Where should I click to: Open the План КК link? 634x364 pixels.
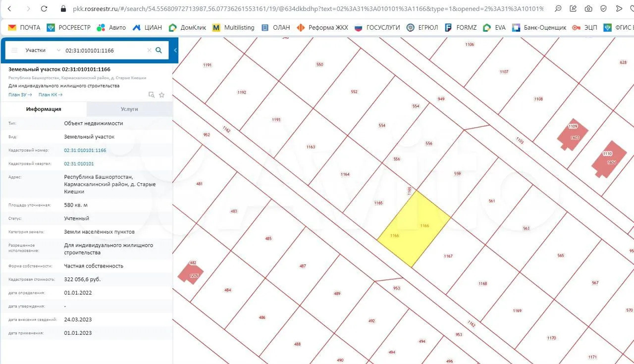point(50,95)
